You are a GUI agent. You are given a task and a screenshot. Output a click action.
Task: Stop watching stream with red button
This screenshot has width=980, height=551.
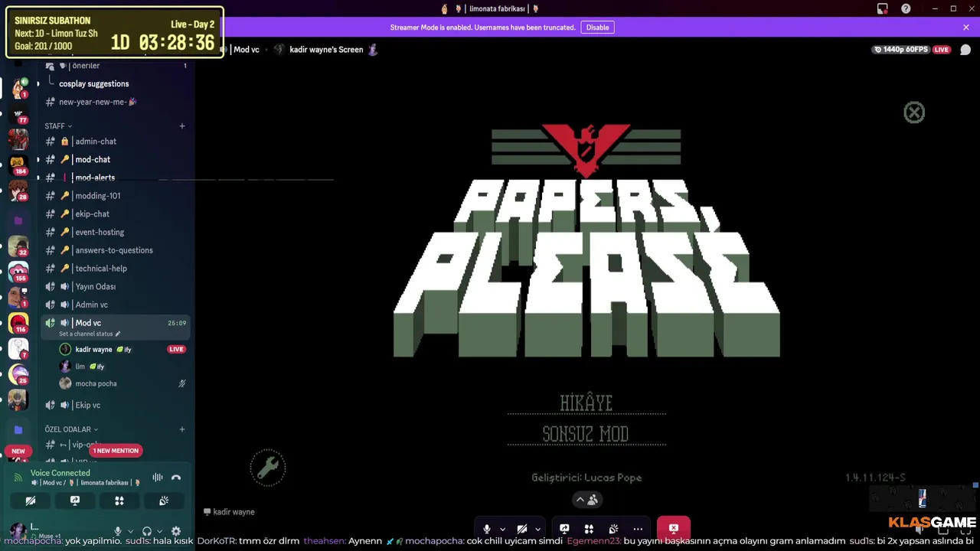[x=674, y=529]
